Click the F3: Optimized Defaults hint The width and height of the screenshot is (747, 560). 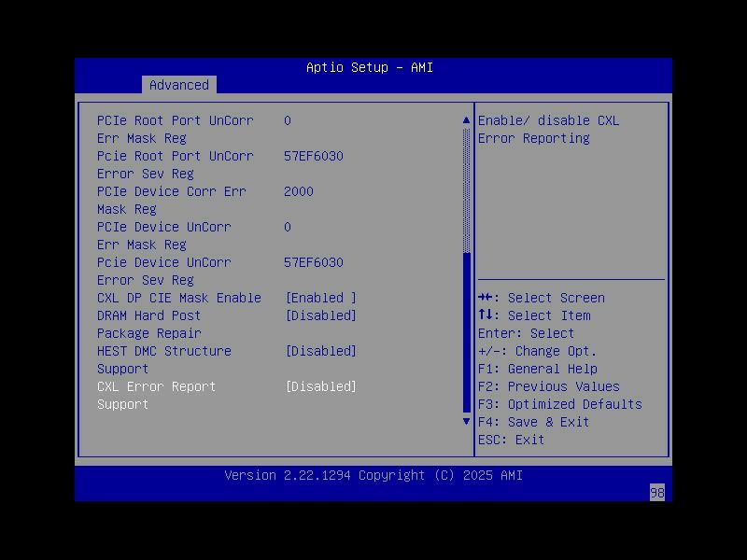coord(560,404)
